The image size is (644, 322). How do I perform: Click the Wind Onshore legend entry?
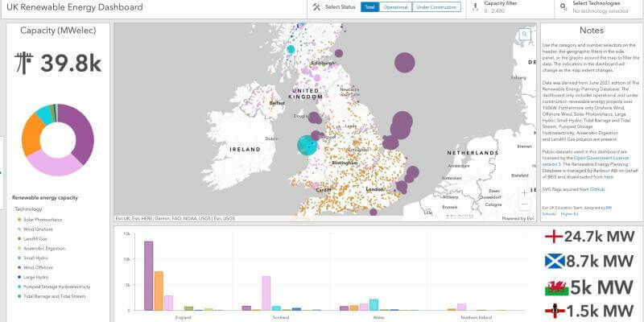(35, 229)
